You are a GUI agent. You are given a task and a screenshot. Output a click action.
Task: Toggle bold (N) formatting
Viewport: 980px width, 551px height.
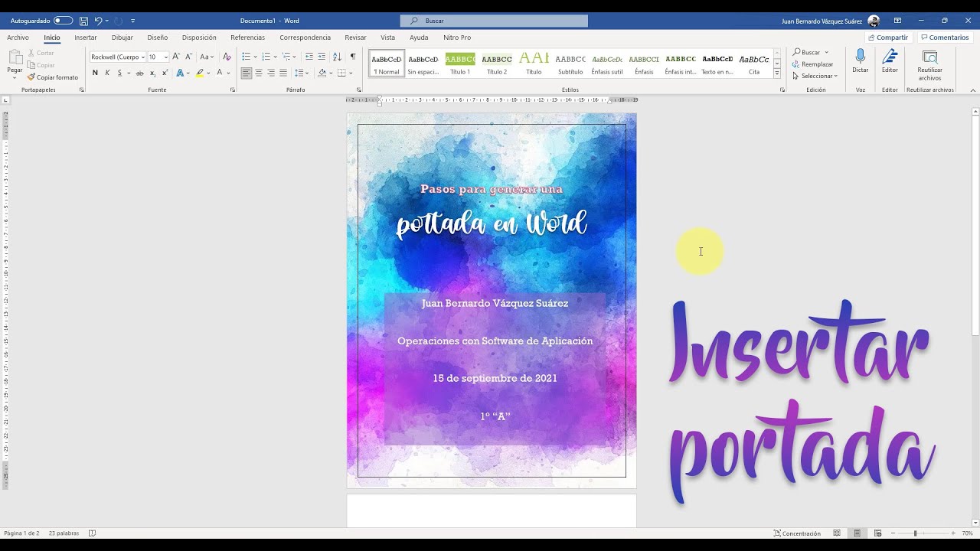95,73
